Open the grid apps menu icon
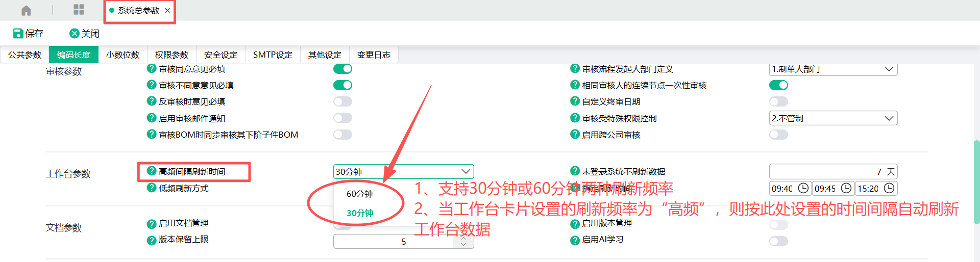The image size is (980, 262). [x=79, y=10]
